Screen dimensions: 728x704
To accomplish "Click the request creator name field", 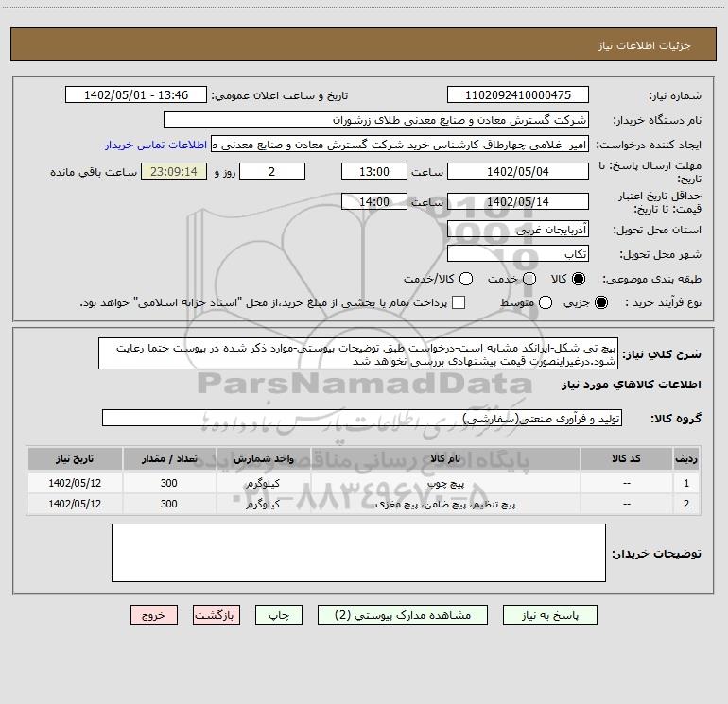I will click(400, 145).
